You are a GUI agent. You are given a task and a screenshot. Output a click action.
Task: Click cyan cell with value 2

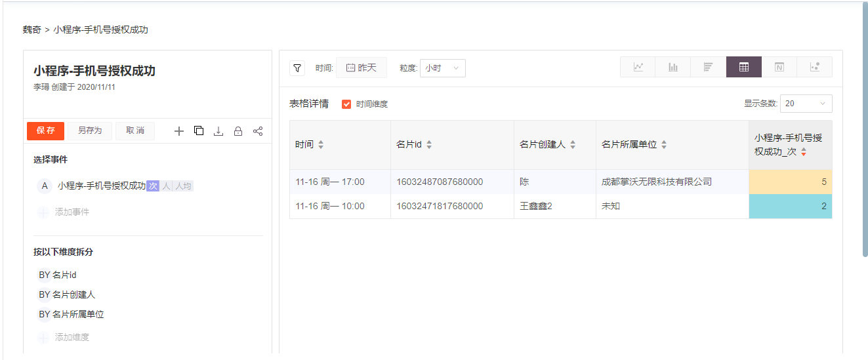(791, 207)
